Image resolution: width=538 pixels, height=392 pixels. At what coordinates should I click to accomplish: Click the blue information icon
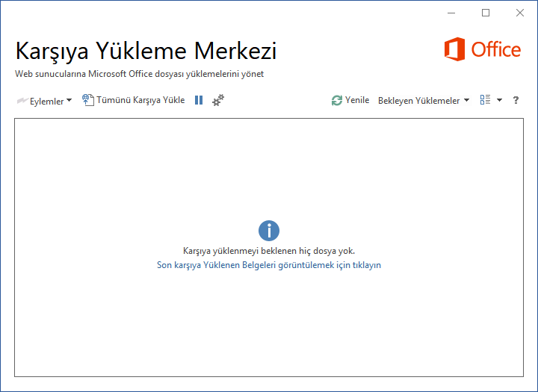pos(269,231)
